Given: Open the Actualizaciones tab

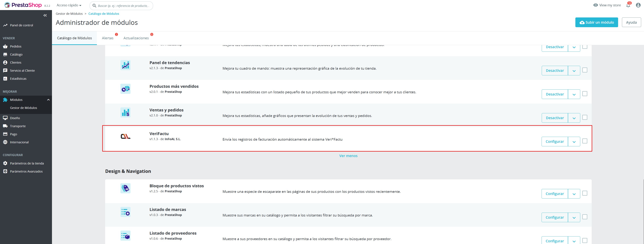Looking at the screenshot, I should pos(136,38).
